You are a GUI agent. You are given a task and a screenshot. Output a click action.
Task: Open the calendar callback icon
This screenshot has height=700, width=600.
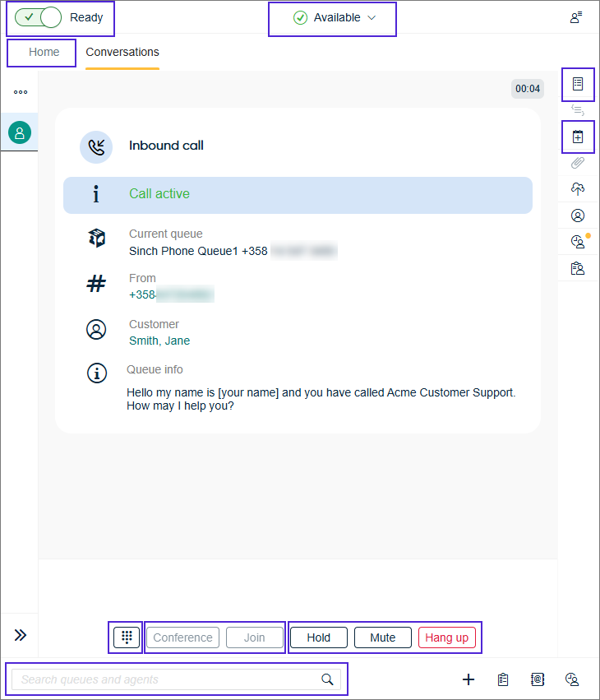578,137
